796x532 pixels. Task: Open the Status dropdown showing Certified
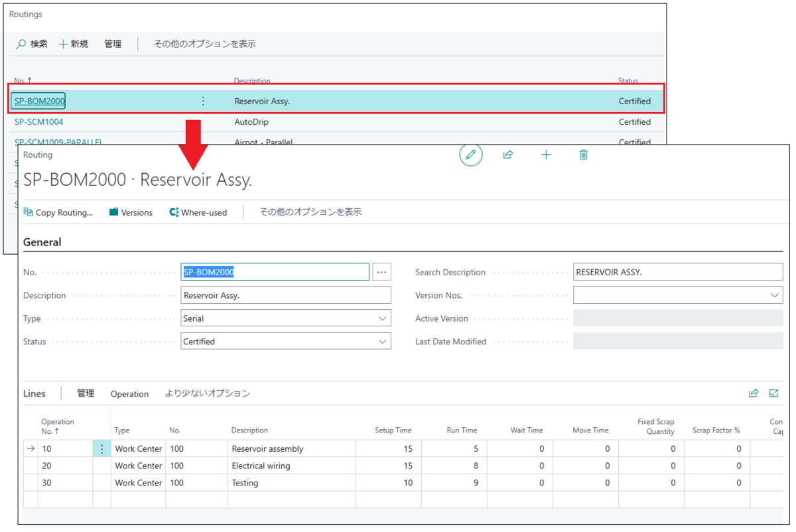[381, 341]
